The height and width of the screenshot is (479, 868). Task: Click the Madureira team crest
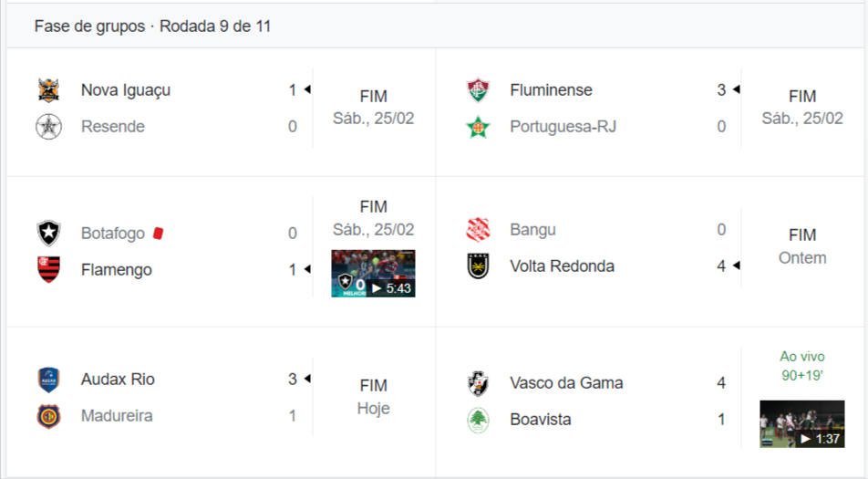(48, 416)
